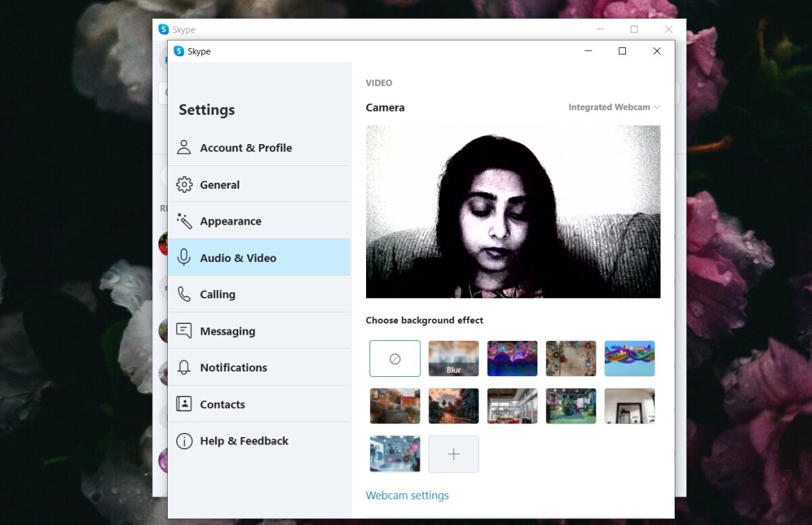
Task: Open the General settings tab
Action: coord(220,185)
